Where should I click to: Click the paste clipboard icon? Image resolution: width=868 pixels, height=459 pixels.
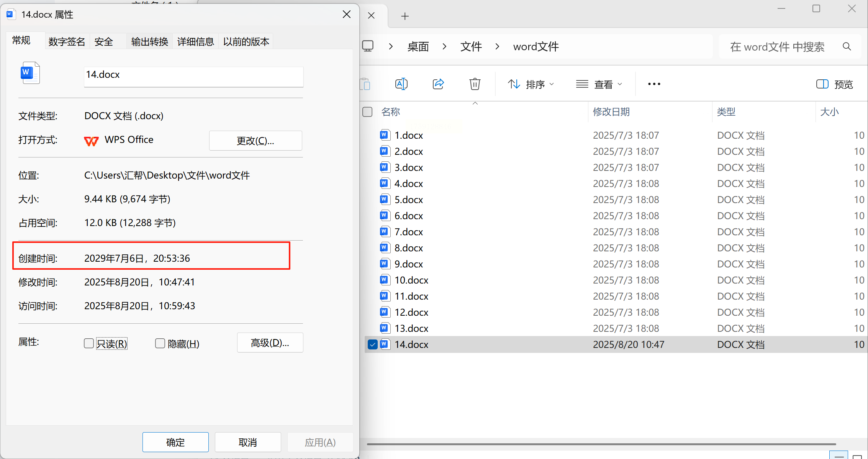point(365,84)
